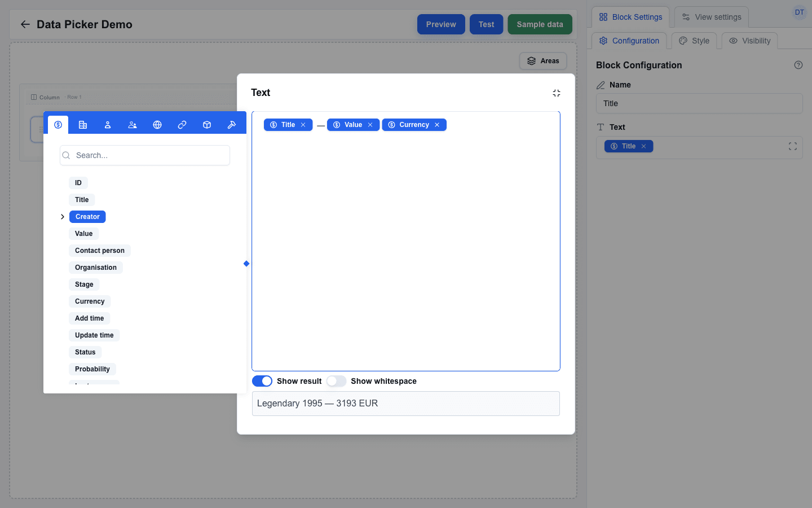
Task: Open help for Block Configuration
Action: (798, 65)
